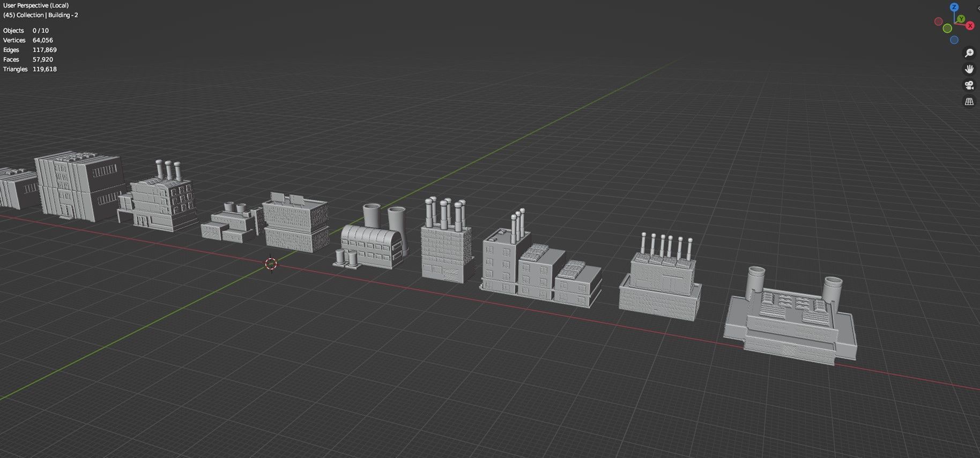Image resolution: width=980 pixels, height=458 pixels.
Task: Select the tall building with five chimneys
Action: click(447, 241)
